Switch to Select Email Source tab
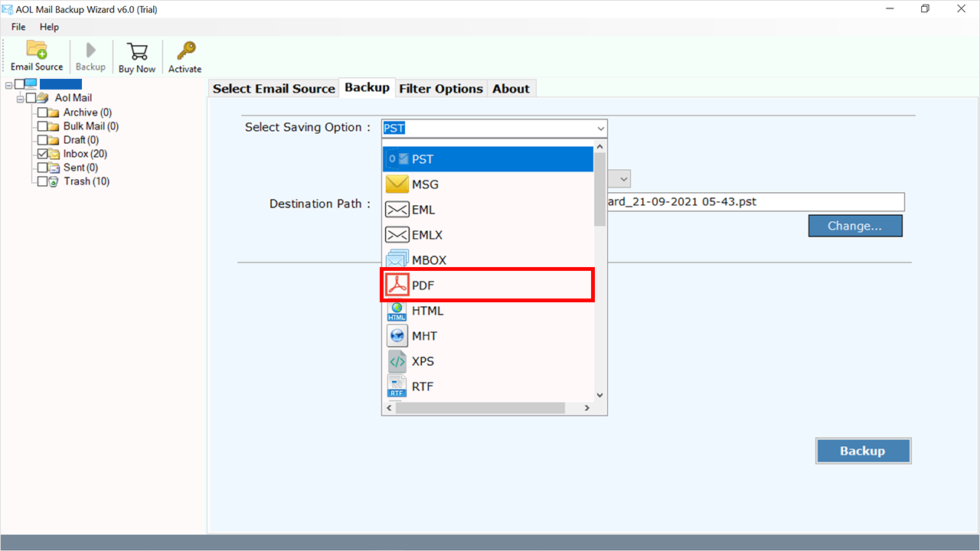 274,89
